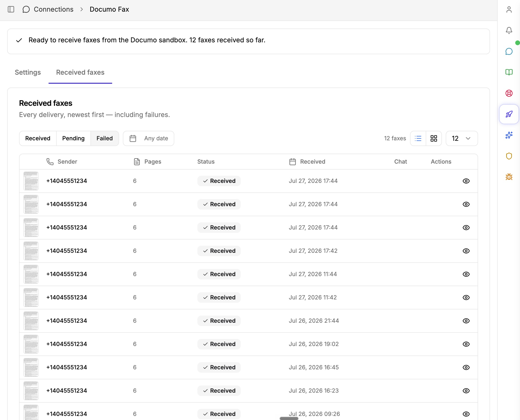Open the user profile icon
The image size is (520, 420).
click(x=509, y=10)
